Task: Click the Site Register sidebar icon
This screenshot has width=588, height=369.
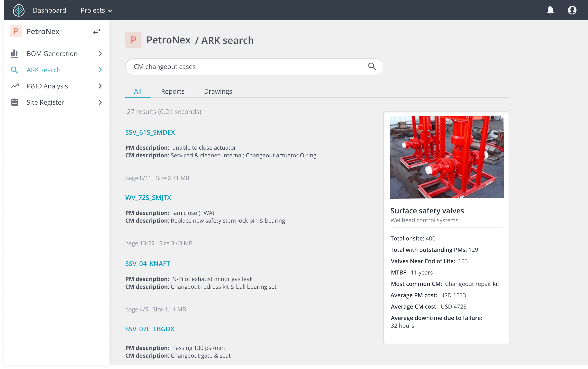Action: click(14, 102)
